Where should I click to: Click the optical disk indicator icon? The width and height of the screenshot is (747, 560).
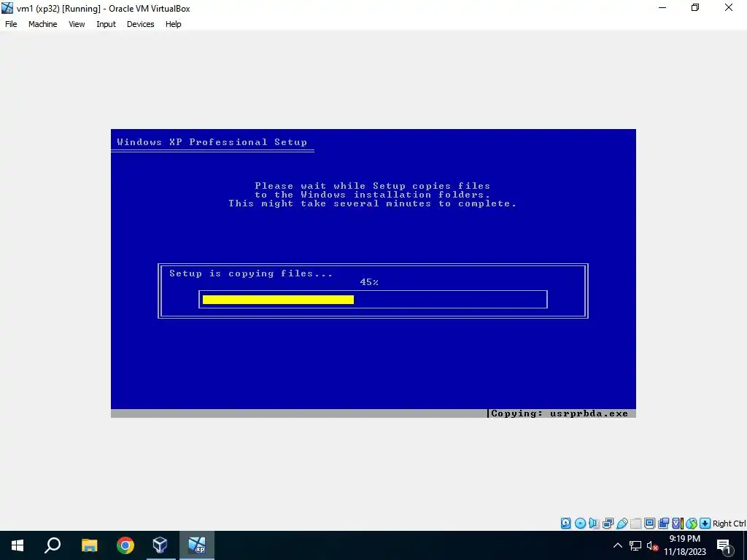(580, 524)
